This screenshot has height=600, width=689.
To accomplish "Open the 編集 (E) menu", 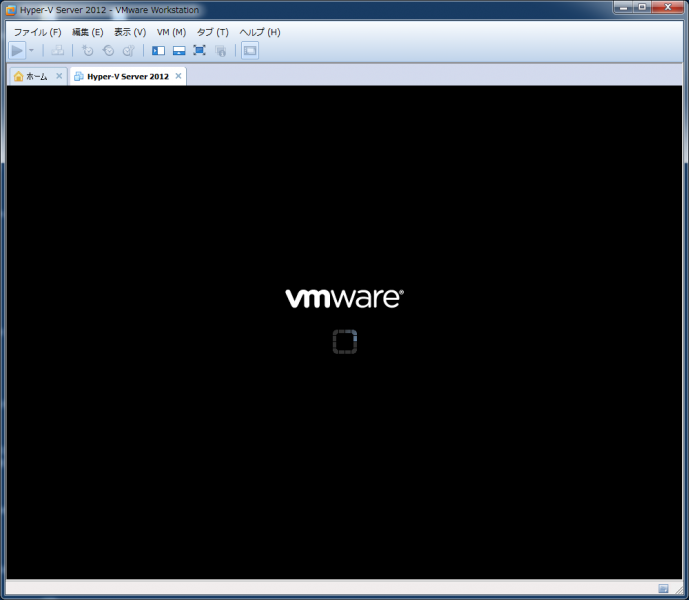I will point(87,32).
